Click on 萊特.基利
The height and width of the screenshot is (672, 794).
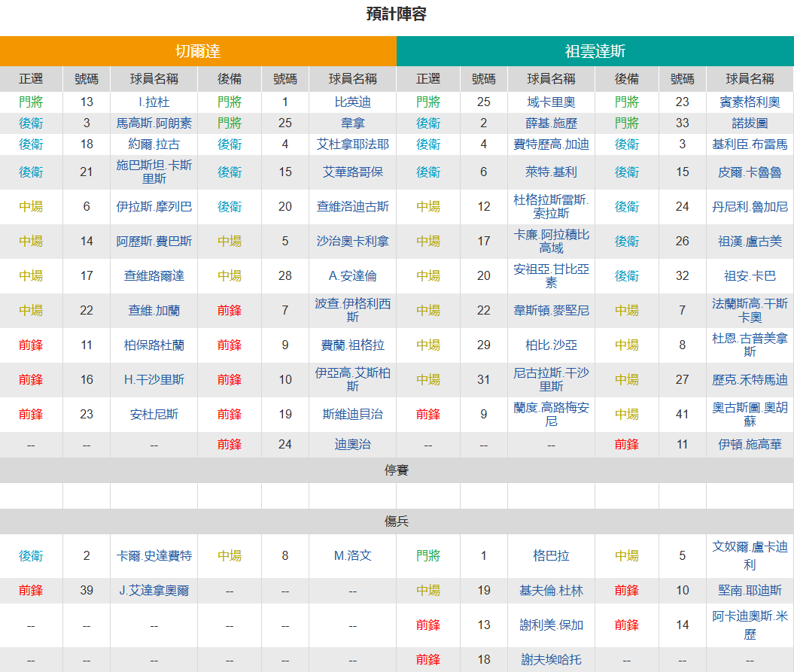(x=551, y=172)
